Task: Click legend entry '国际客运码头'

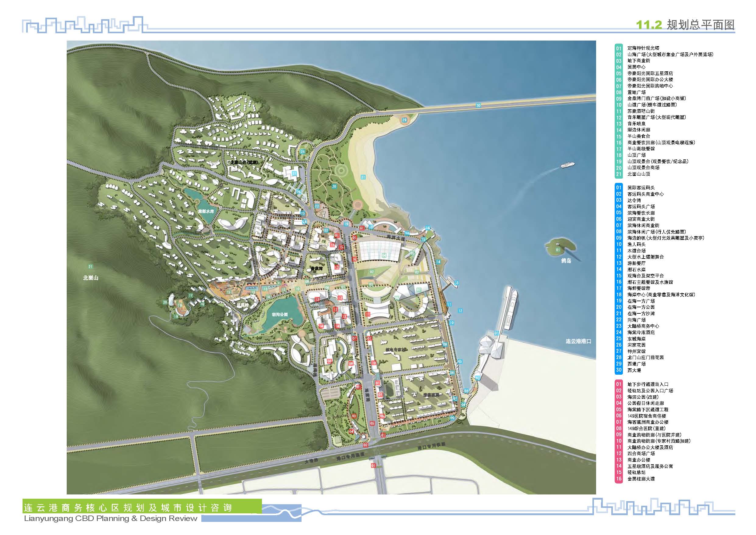Action: [641, 187]
